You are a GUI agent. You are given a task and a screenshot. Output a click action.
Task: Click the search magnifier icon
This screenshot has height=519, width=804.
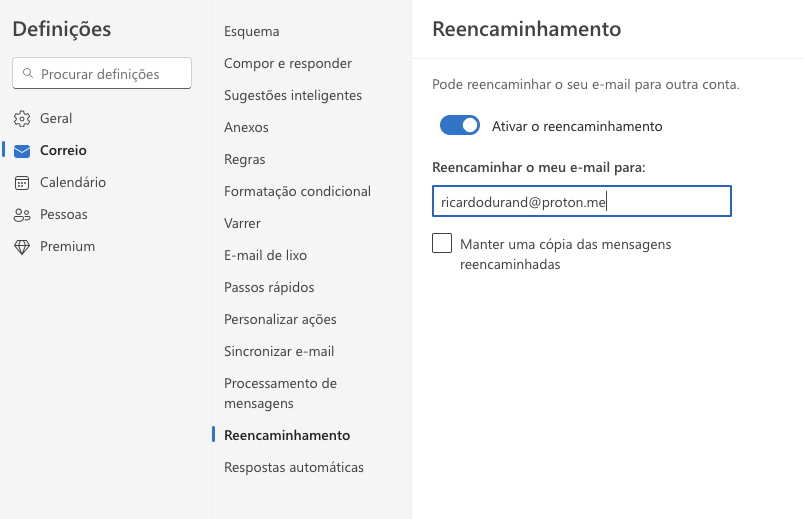[x=27, y=74]
